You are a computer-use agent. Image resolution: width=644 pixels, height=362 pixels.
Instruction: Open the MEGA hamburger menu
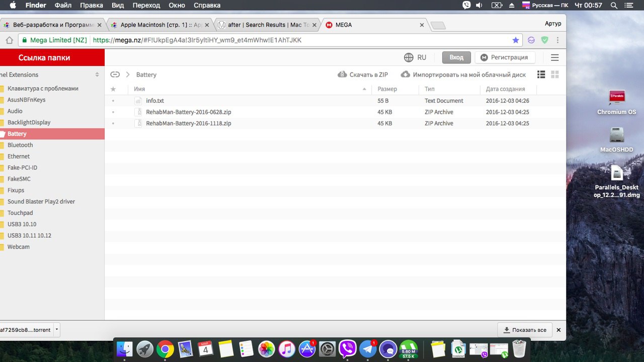point(554,57)
